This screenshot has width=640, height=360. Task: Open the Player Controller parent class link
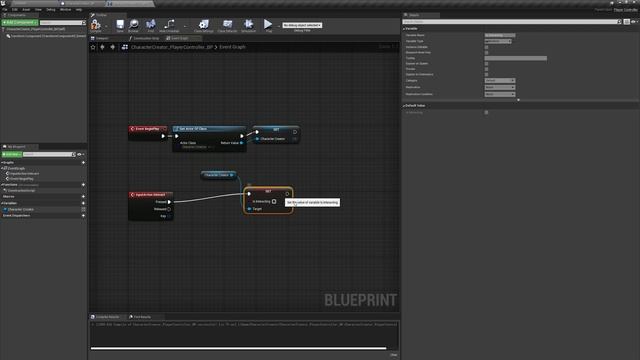(625, 10)
